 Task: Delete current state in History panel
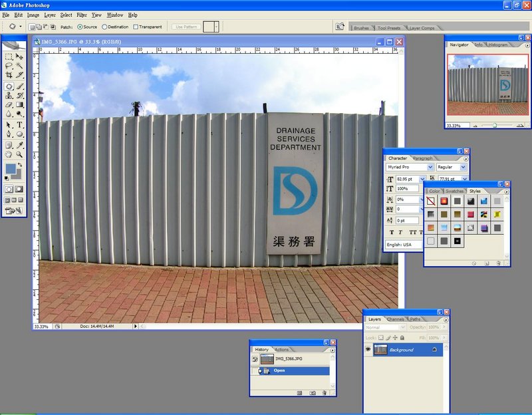pos(325,393)
